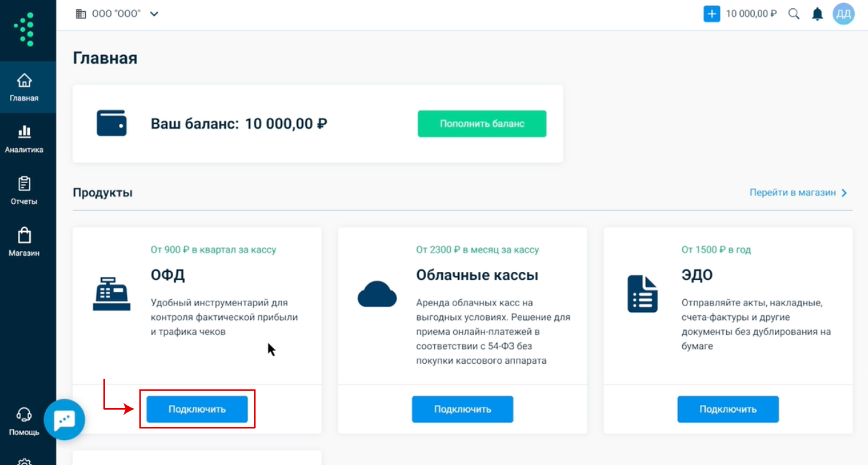Open the ДД user avatar menu
868x465 pixels.
tap(843, 14)
